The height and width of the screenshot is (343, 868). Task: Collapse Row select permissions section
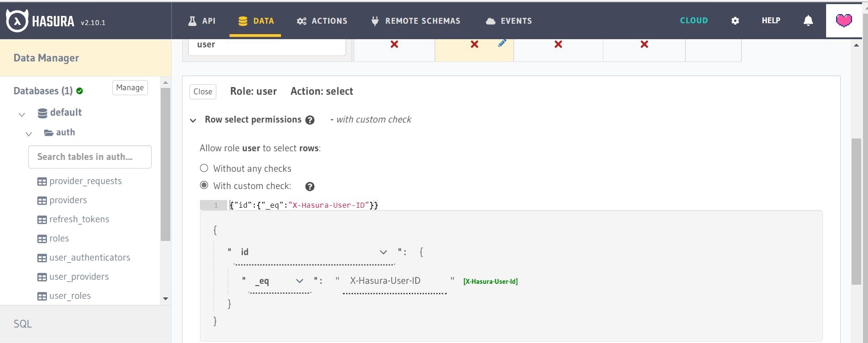(x=193, y=120)
